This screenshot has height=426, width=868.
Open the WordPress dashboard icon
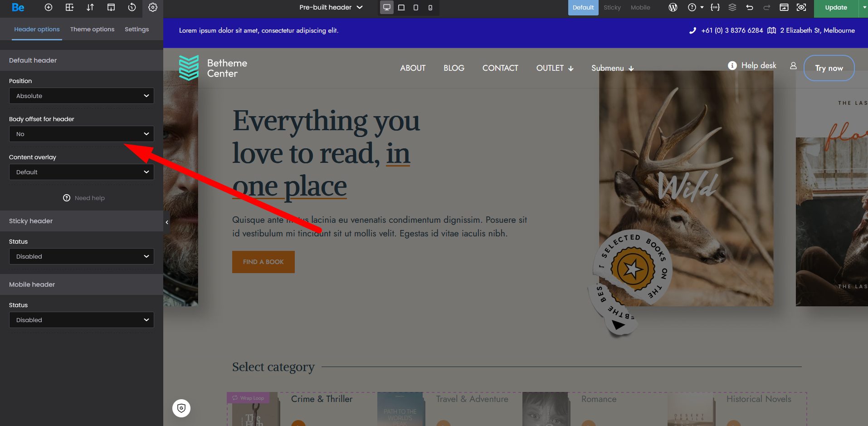coord(673,7)
